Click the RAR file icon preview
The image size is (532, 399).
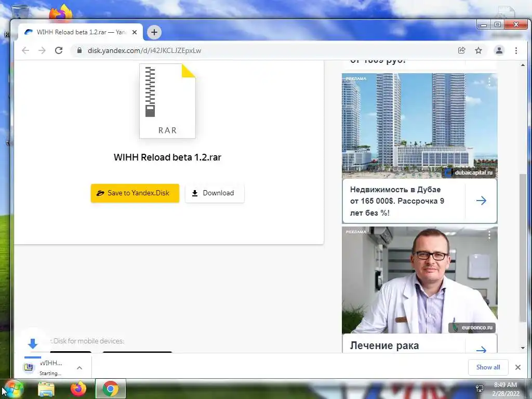click(167, 101)
